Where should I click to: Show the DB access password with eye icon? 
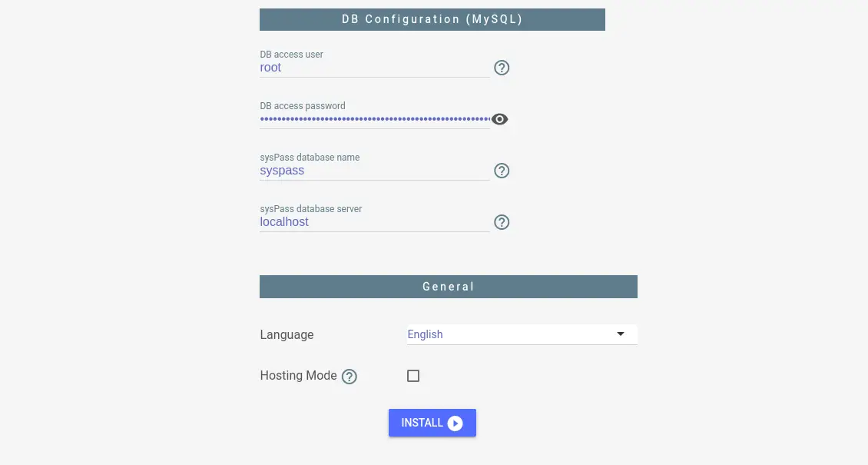[499, 119]
